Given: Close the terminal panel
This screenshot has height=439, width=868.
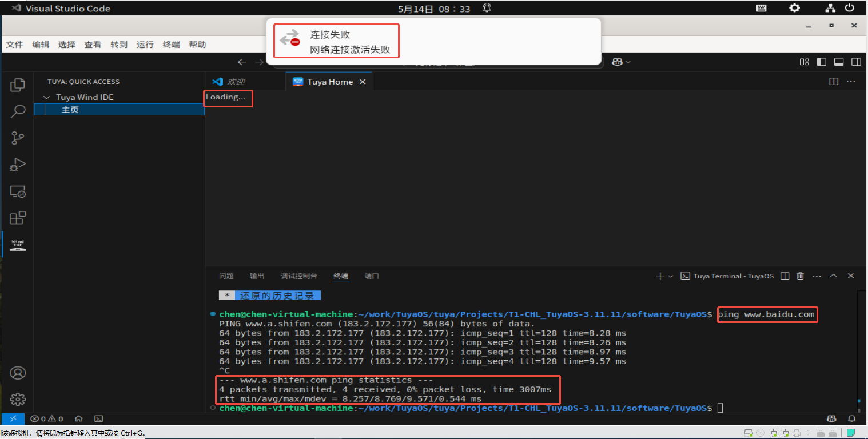Looking at the screenshot, I should [851, 276].
